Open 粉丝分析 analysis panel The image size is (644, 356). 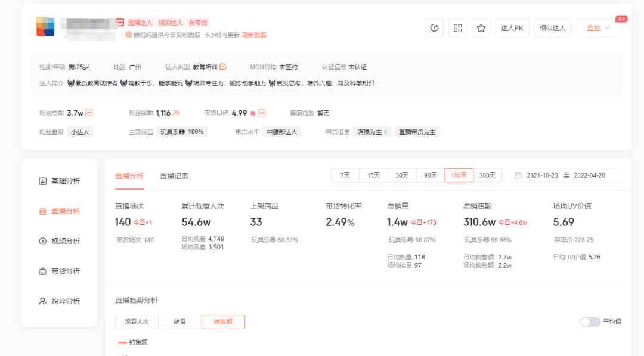click(66, 301)
